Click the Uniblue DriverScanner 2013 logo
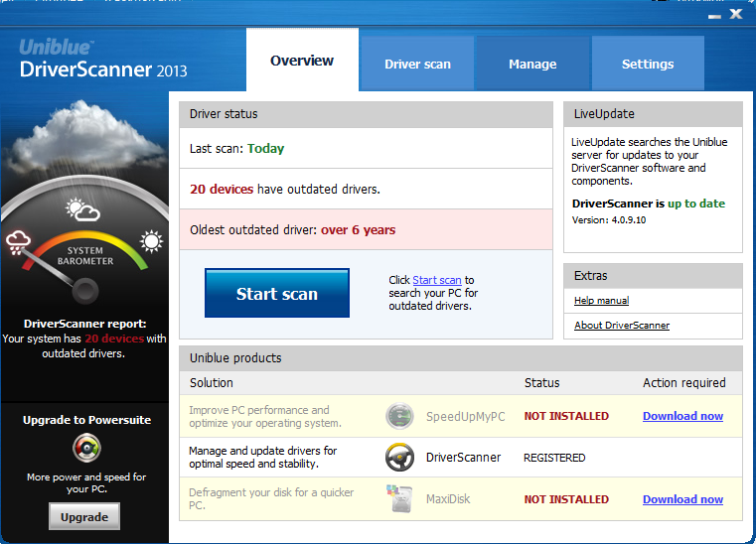Image resolution: width=756 pixels, height=544 pixels. pos(102,60)
